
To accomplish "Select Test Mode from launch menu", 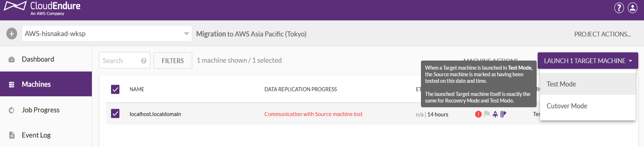I will 561,84.
